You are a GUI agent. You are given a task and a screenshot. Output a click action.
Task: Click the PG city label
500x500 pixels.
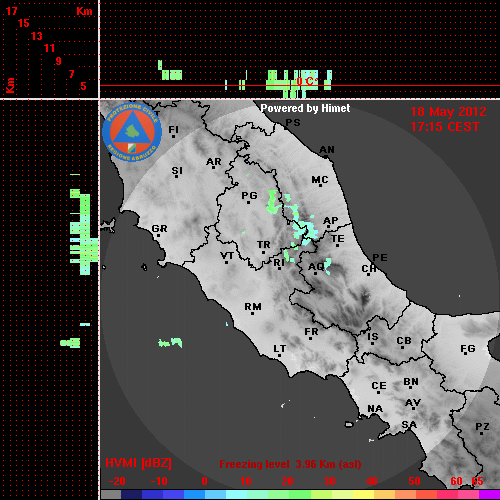click(249, 195)
